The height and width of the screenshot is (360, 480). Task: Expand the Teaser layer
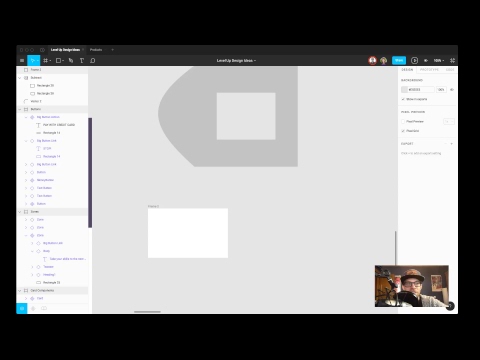(32, 267)
